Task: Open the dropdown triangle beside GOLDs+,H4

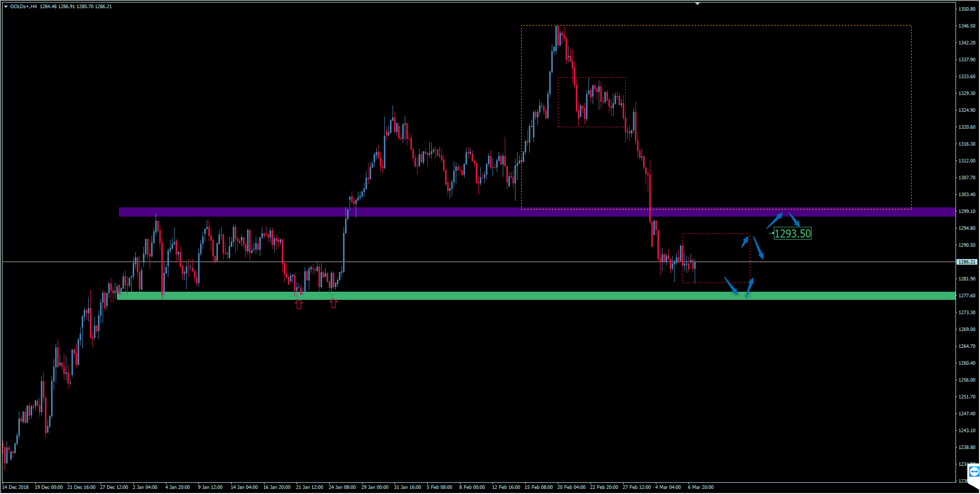Action: [6, 7]
